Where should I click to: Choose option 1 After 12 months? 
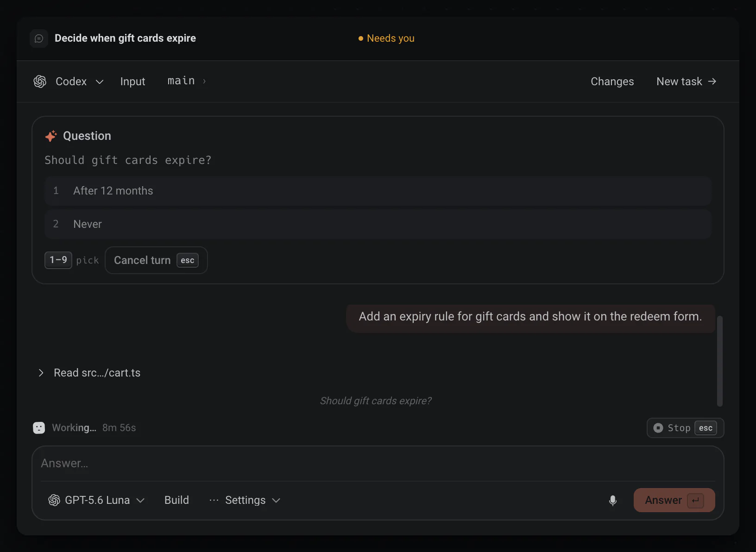pos(378,191)
